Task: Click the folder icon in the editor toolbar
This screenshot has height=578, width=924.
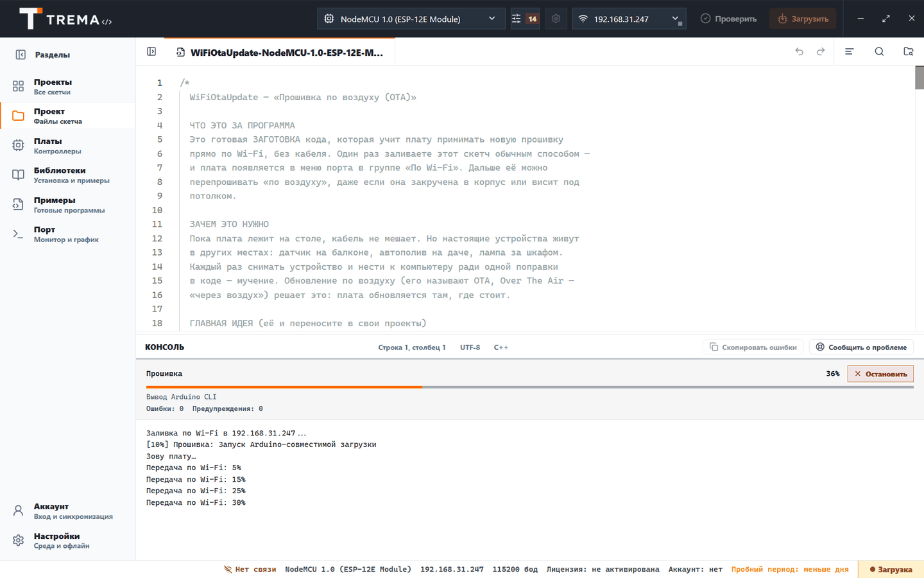Action: click(909, 51)
